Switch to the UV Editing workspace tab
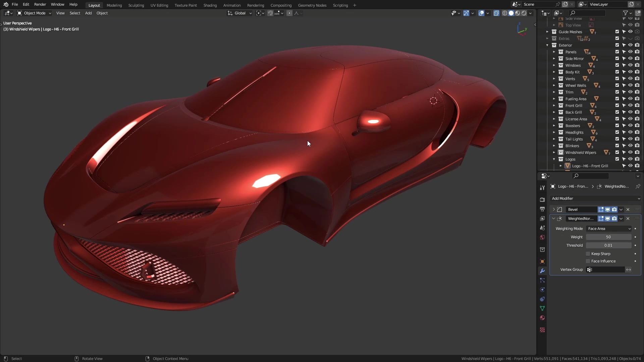The image size is (644, 362). coord(159,5)
